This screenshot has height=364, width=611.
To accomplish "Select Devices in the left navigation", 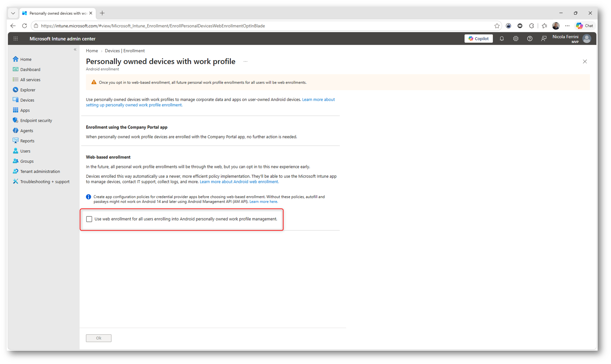I will click(27, 100).
